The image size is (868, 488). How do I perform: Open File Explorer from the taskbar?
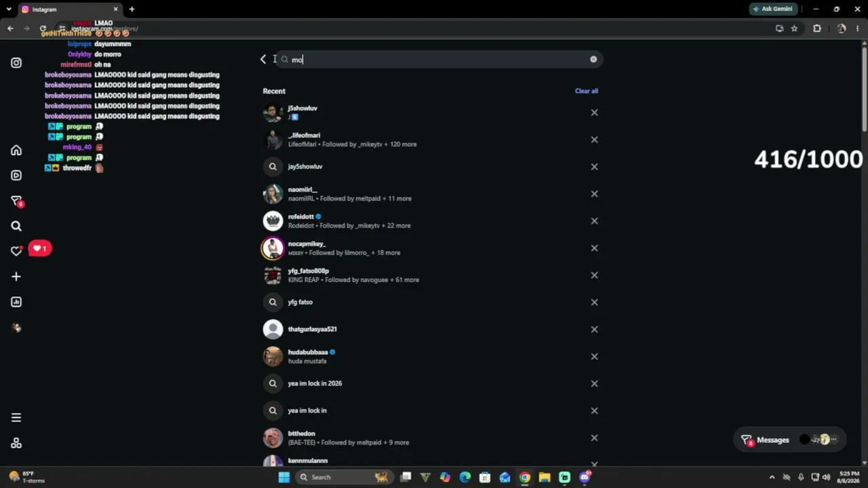click(545, 477)
